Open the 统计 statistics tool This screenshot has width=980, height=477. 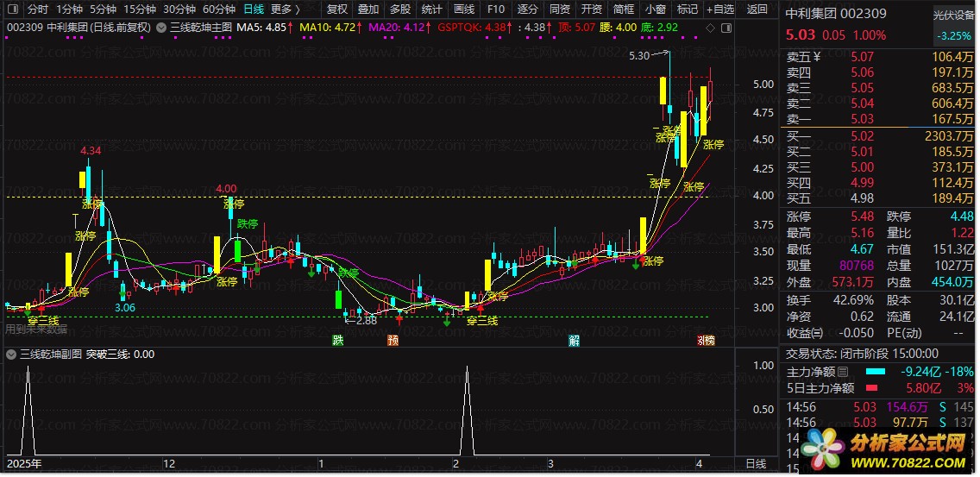pos(432,9)
